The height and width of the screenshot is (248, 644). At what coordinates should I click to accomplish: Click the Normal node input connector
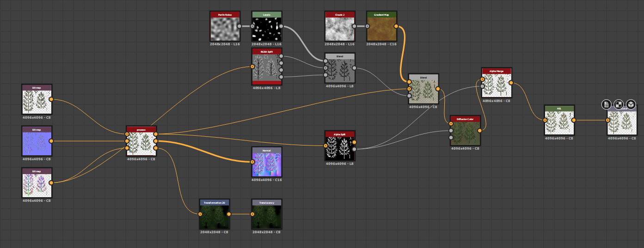tap(253, 162)
